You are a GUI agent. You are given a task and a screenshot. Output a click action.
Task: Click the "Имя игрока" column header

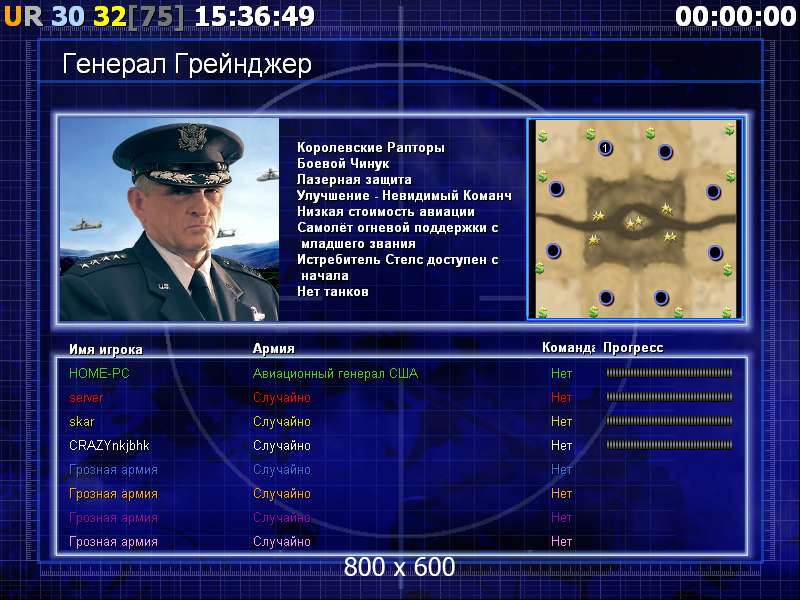coord(106,349)
